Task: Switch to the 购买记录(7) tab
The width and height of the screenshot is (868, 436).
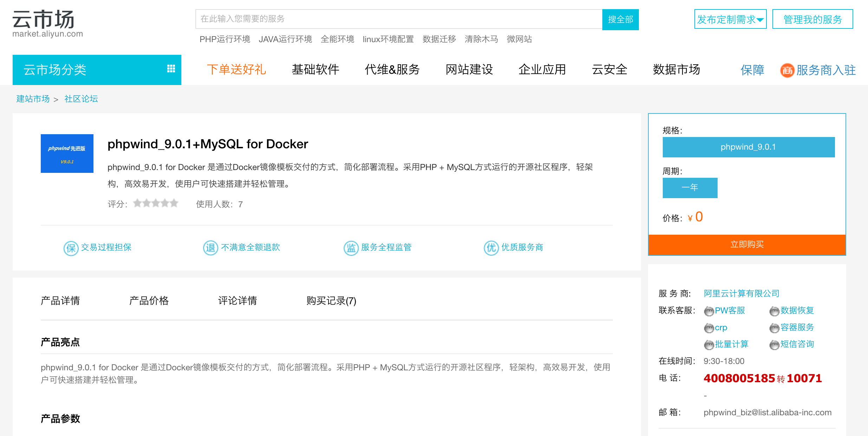Action: 331,301
